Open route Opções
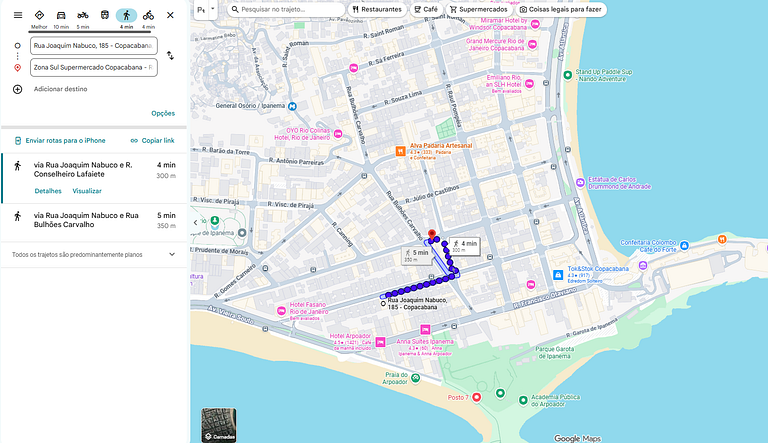The image size is (768, 443). coord(163,113)
